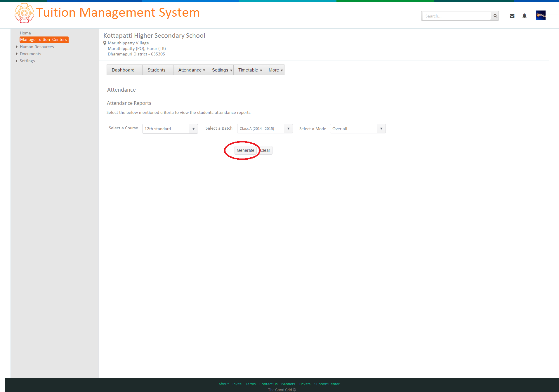The image size is (559, 392).
Task: Open the Terms footer link
Action: click(250, 384)
